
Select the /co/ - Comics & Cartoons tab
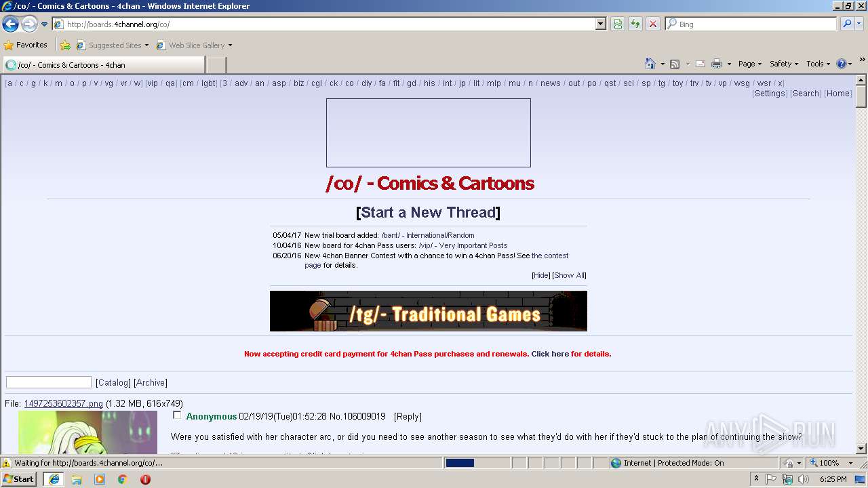[103, 65]
